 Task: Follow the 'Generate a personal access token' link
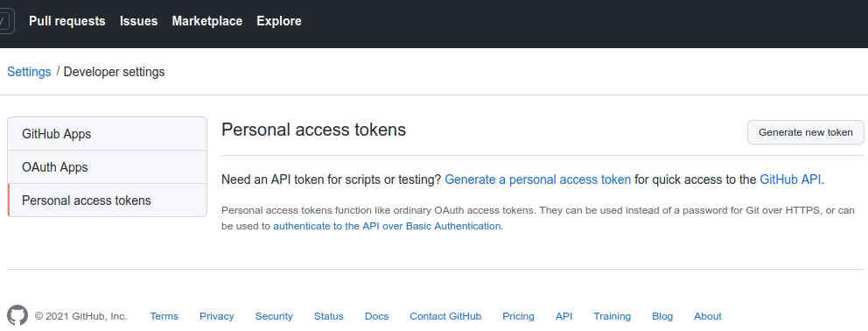[537, 180]
